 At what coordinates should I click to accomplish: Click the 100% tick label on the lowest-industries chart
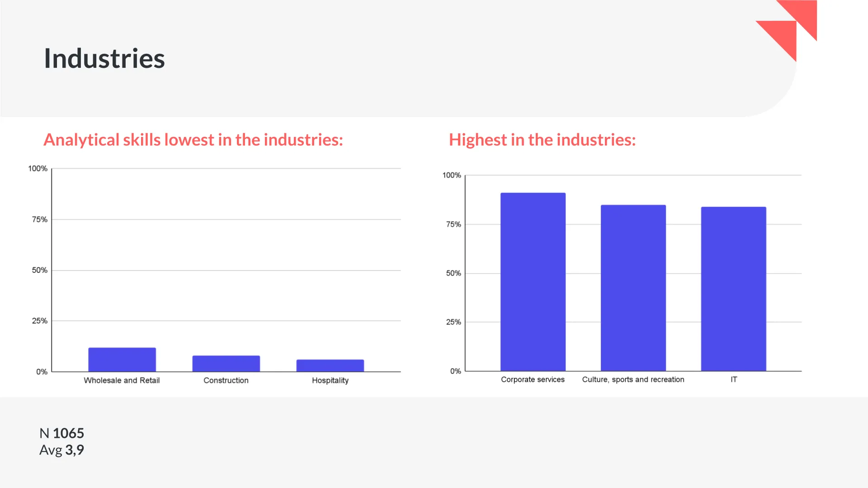(38, 169)
